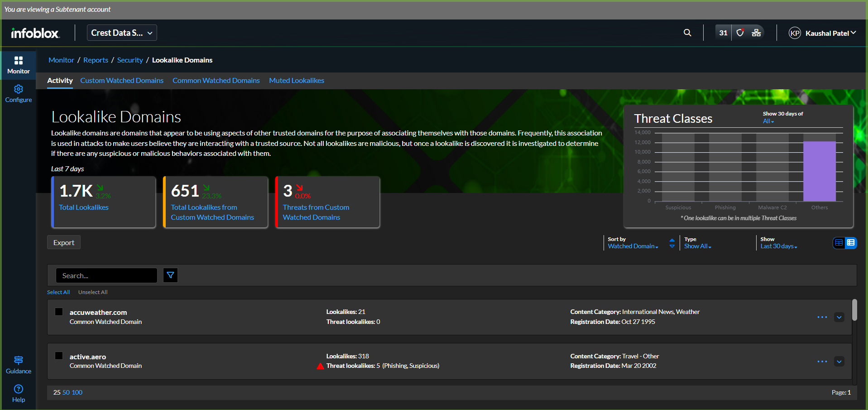Click the Phishing label on the chart
Image resolution: width=868 pixels, height=410 pixels.
(x=725, y=207)
